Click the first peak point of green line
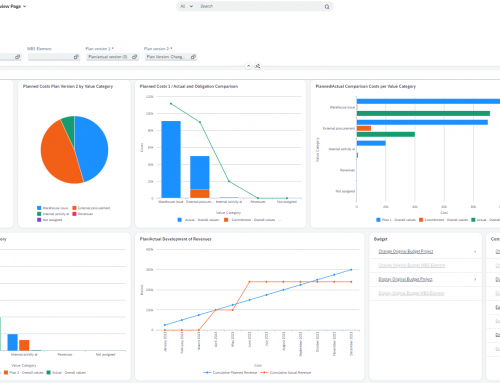The image size is (500, 383). click(x=171, y=104)
